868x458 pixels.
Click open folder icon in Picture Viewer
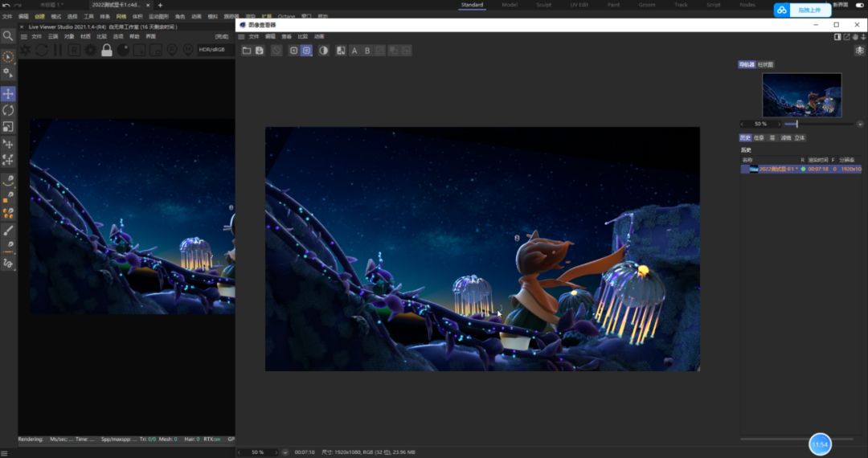[x=247, y=51]
